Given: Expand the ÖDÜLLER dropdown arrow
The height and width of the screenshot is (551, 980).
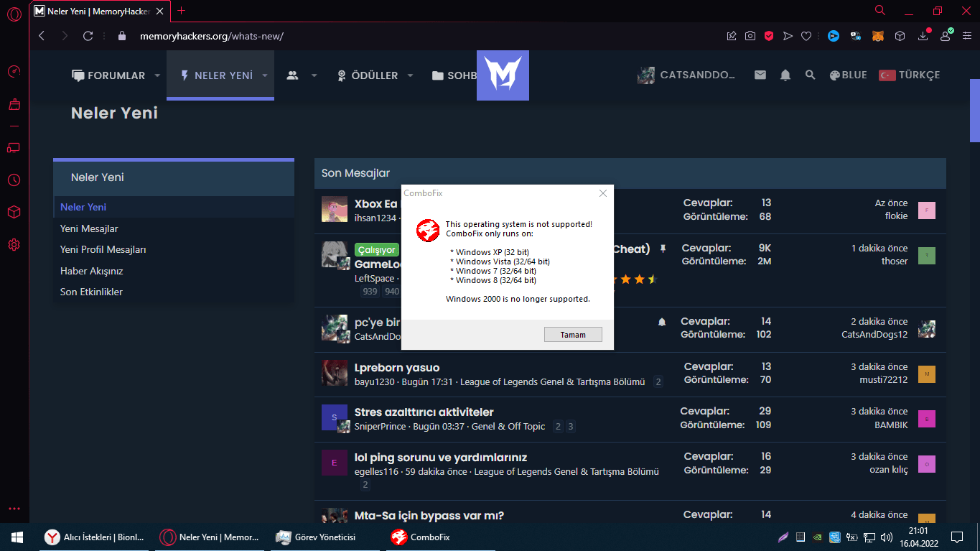Looking at the screenshot, I should pyautogui.click(x=410, y=75).
